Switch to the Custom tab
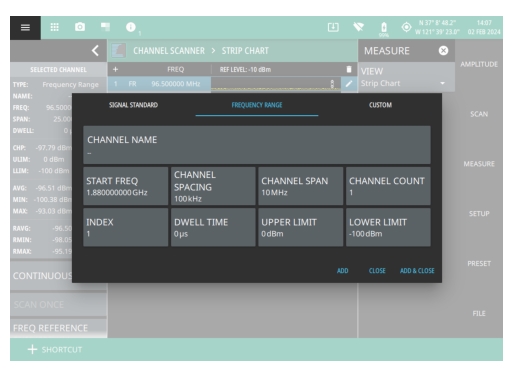Screen dimensions: 521x373 (x=380, y=105)
